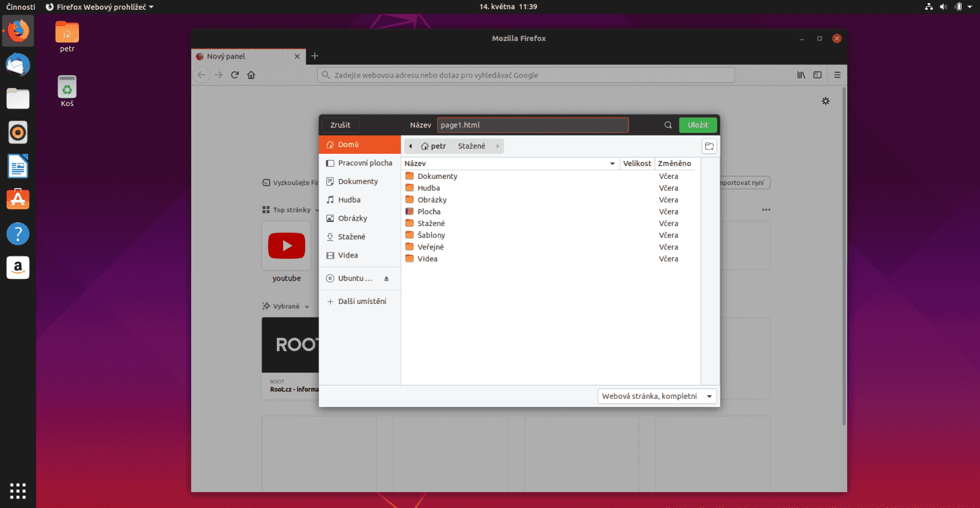This screenshot has width=980, height=508.
Task: Sort by Změněno column
Action: click(675, 164)
